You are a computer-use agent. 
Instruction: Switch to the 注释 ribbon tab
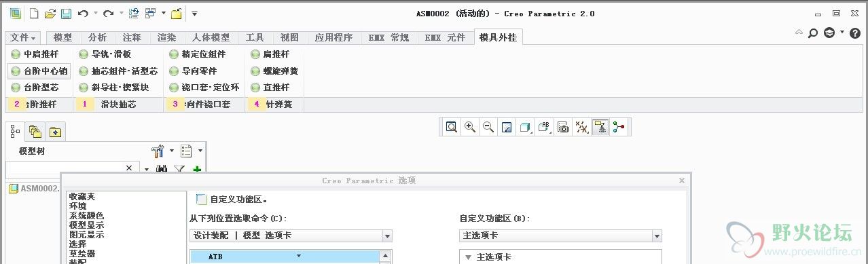point(132,37)
